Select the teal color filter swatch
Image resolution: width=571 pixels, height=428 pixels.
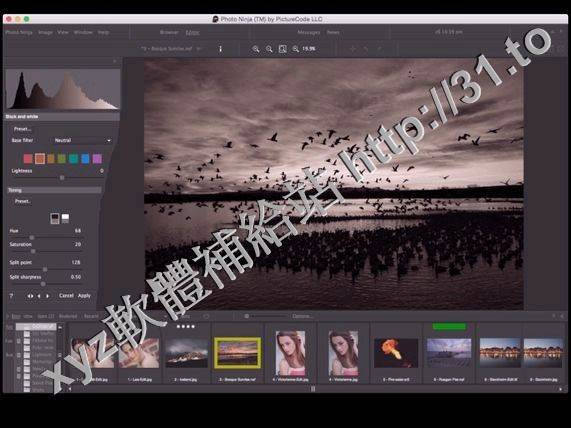coord(74,158)
